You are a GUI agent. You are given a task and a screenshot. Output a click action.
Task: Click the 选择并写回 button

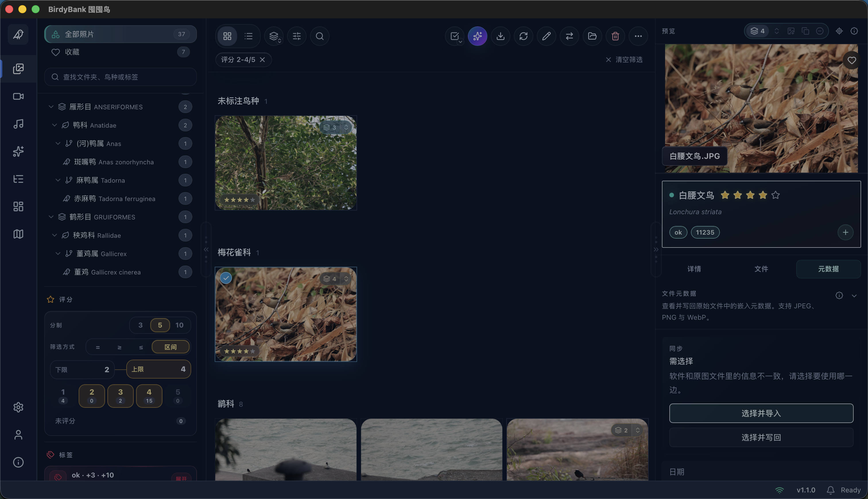click(761, 437)
